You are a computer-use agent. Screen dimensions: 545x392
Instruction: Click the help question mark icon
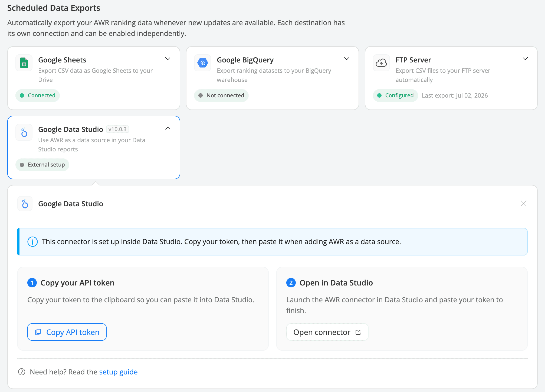(x=22, y=372)
